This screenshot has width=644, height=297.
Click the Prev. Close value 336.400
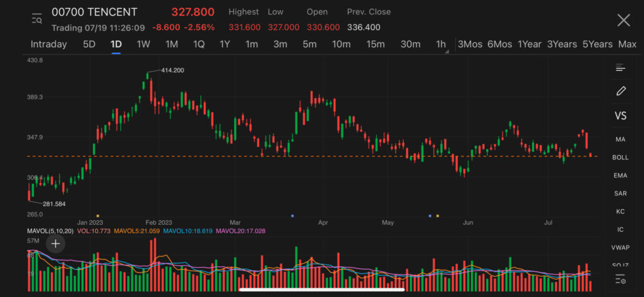(364, 28)
